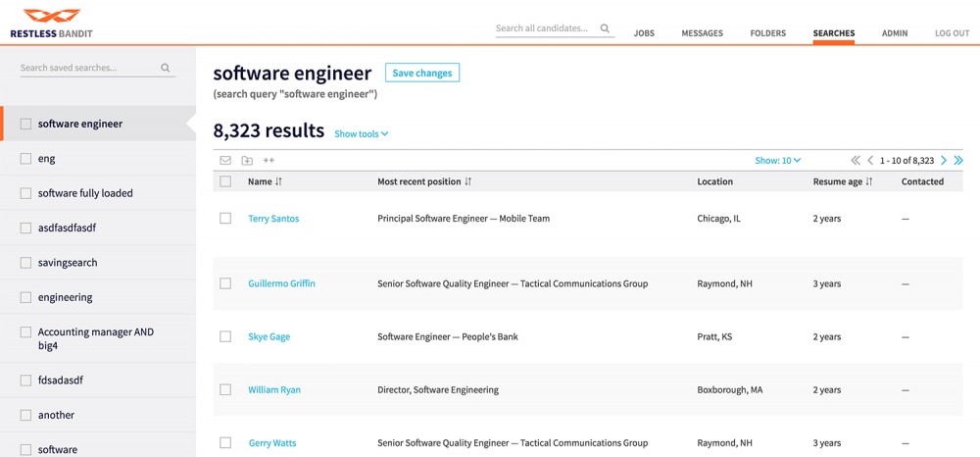The image size is (980, 457).
Task: Click the saved searches magnifier icon
Action: [166, 69]
